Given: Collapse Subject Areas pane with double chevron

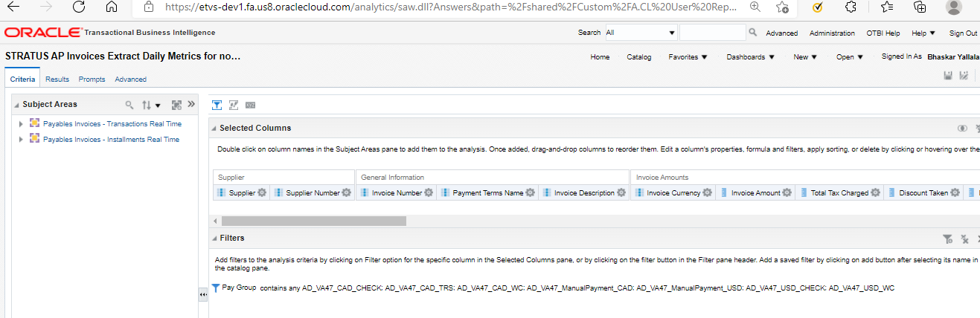Looking at the screenshot, I should pos(191,104).
